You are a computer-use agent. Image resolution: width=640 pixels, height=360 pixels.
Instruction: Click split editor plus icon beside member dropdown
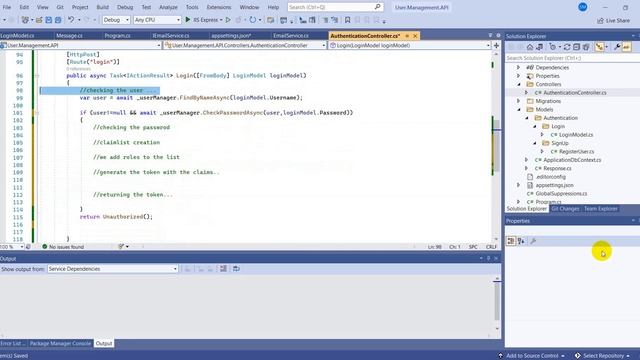496,45
